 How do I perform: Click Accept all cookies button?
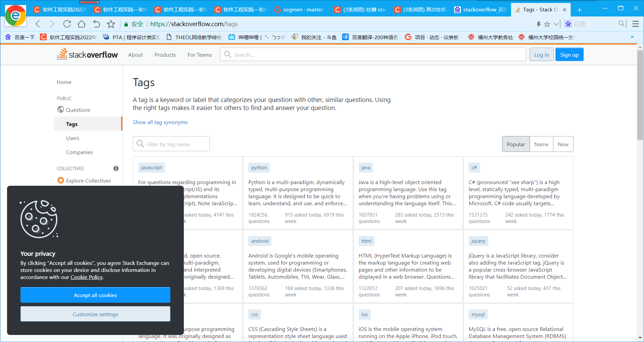(95, 295)
